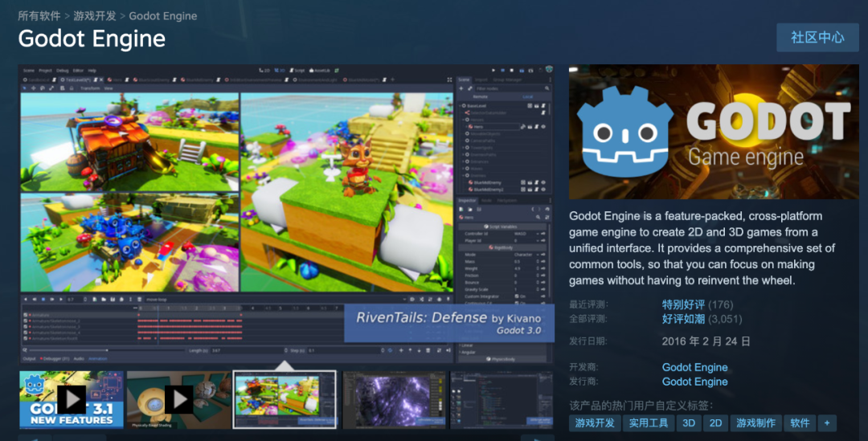Select the dark script editor thumbnail

pyautogui.click(x=502, y=399)
